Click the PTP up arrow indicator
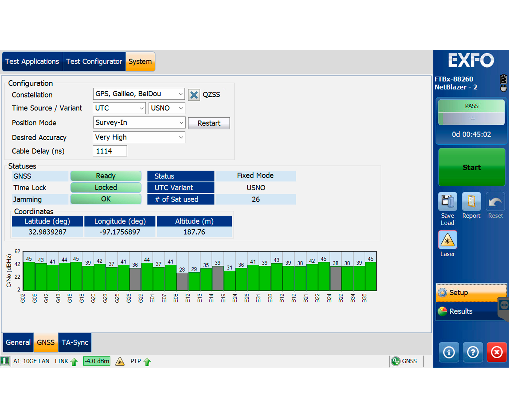The image size is (509, 420). coord(147,361)
